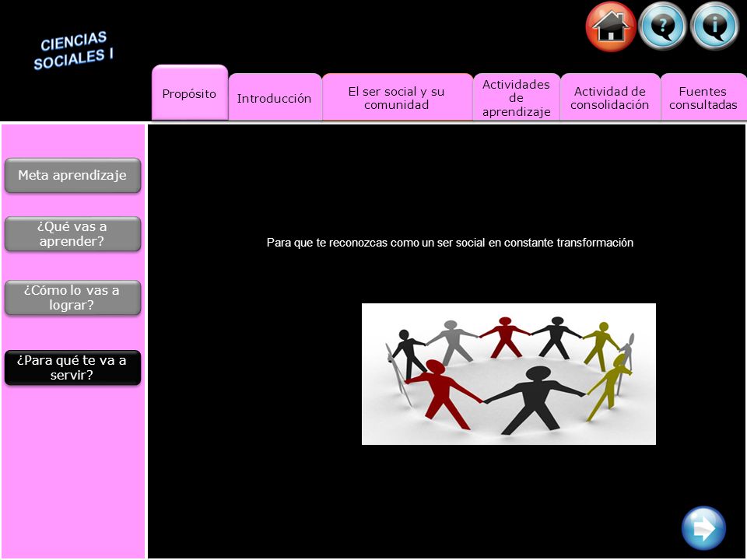The image size is (747, 560).
Task: Open ¿Qué vas a aprender? section
Action: pyautogui.click(x=72, y=234)
